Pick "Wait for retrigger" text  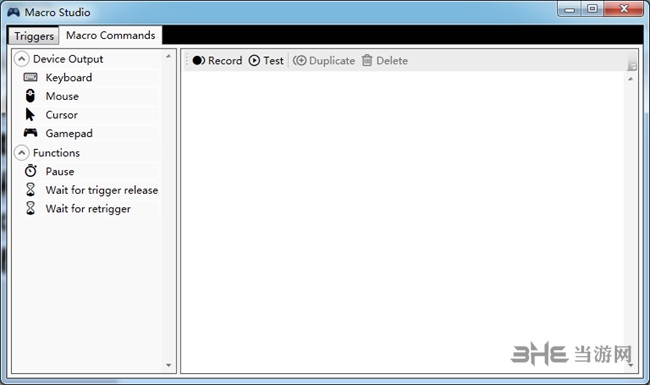tap(88, 208)
